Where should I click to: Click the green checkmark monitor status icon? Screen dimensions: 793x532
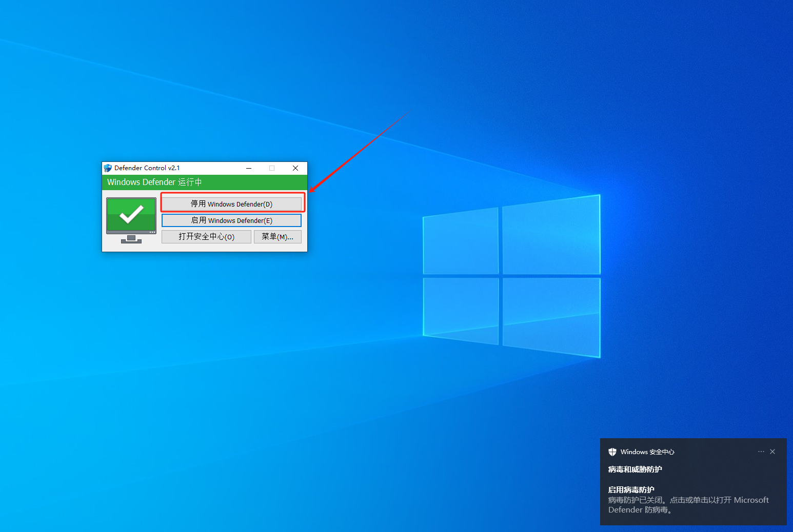131,220
